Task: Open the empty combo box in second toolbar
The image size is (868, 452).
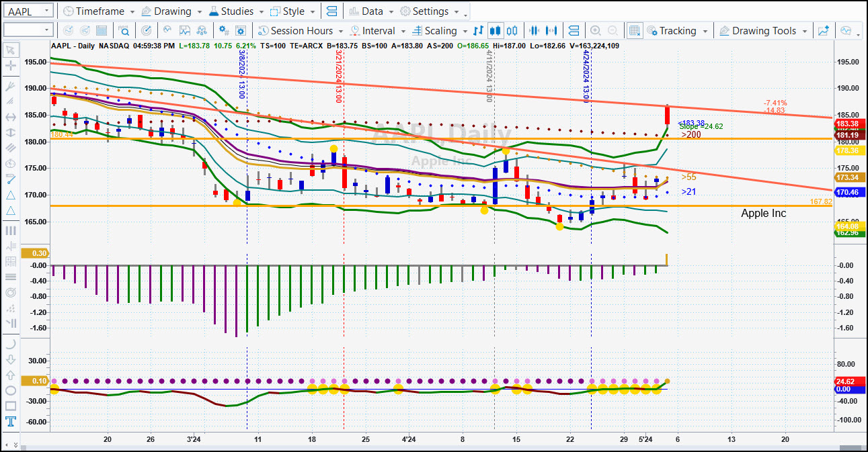Action: (x=28, y=30)
